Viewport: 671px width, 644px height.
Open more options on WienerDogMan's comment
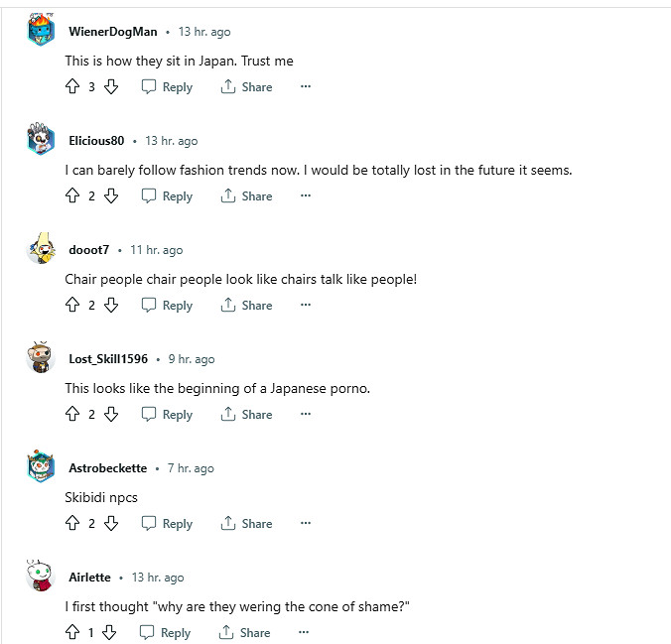point(306,87)
